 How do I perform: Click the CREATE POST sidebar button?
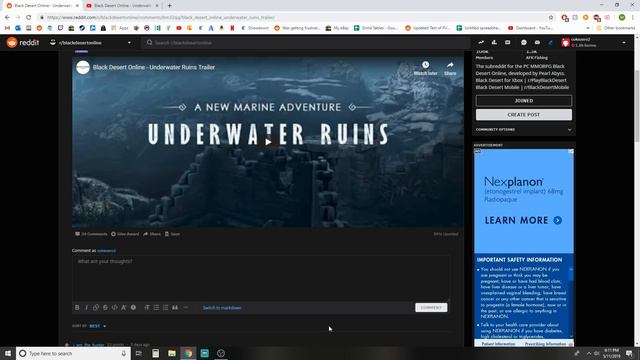524,115
